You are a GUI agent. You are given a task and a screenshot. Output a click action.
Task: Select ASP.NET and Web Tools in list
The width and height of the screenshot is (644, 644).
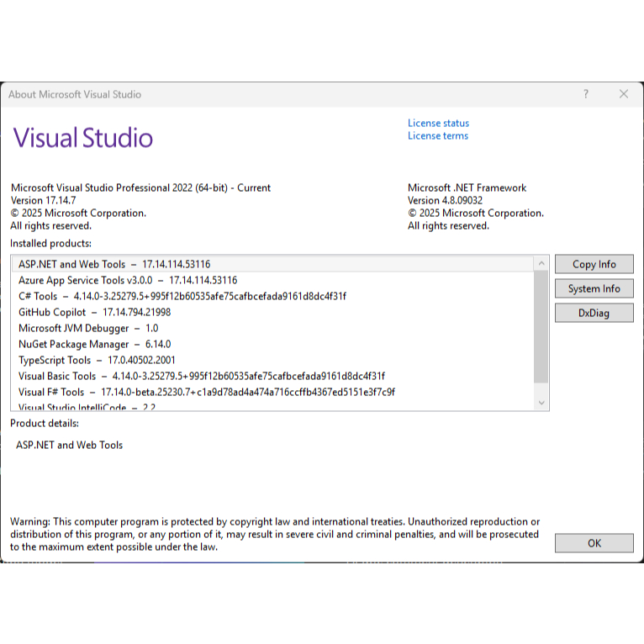272,264
